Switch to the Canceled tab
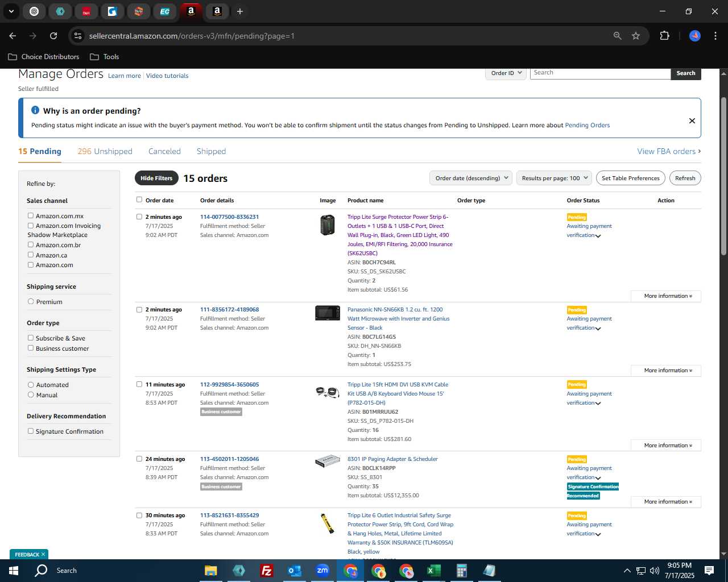 pos(164,151)
